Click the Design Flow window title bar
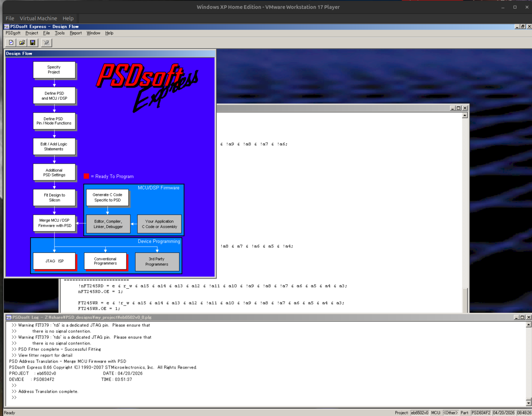This screenshot has height=416, width=532. coord(110,54)
